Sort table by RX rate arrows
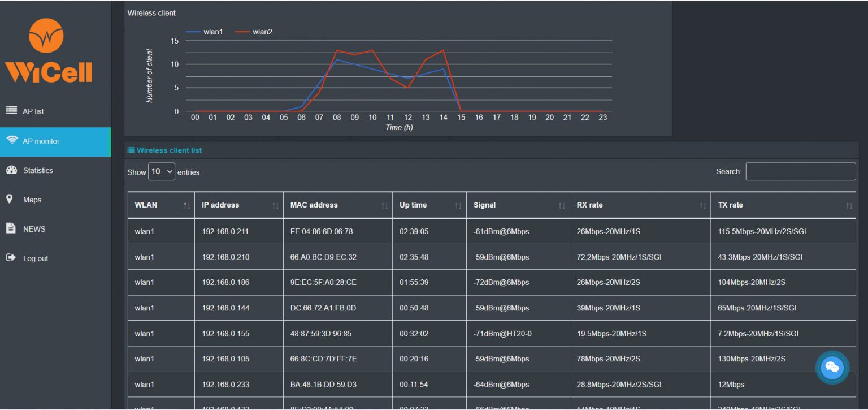Image resolution: width=868 pixels, height=410 pixels. pyautogui.click(x=703, y=206)
